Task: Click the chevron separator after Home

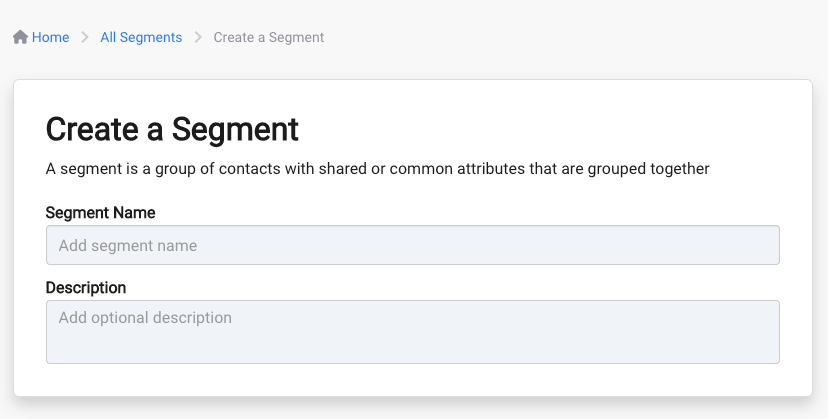Action: (x=84, y=37)
